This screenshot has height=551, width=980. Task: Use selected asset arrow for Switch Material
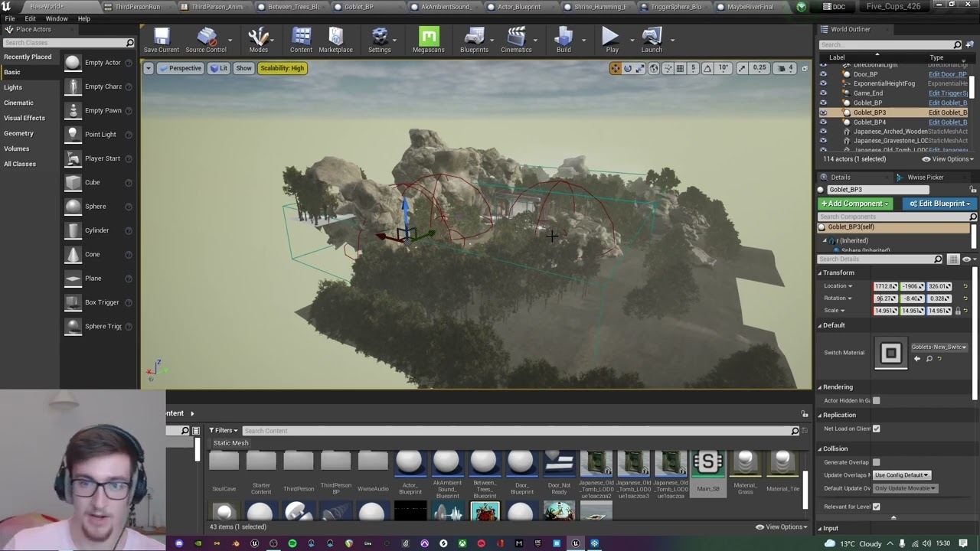[x=917, y=359]
